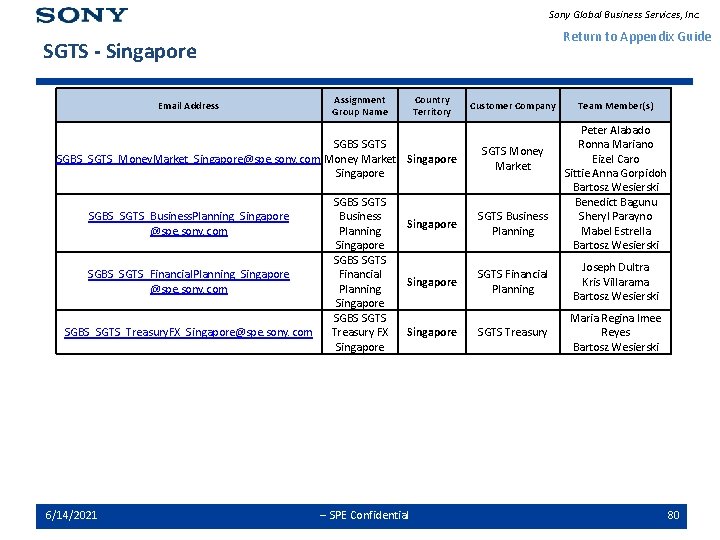Click the SONY logo

tap(82, 15)
